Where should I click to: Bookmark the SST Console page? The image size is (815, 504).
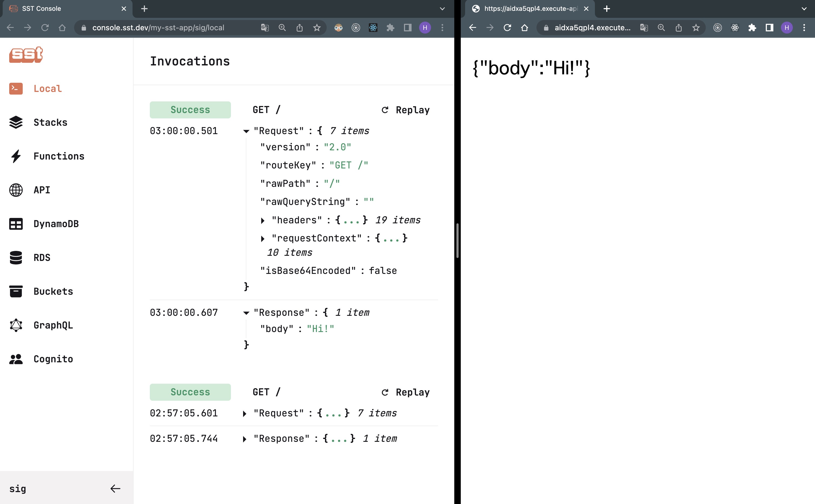[x=317, y=28]
